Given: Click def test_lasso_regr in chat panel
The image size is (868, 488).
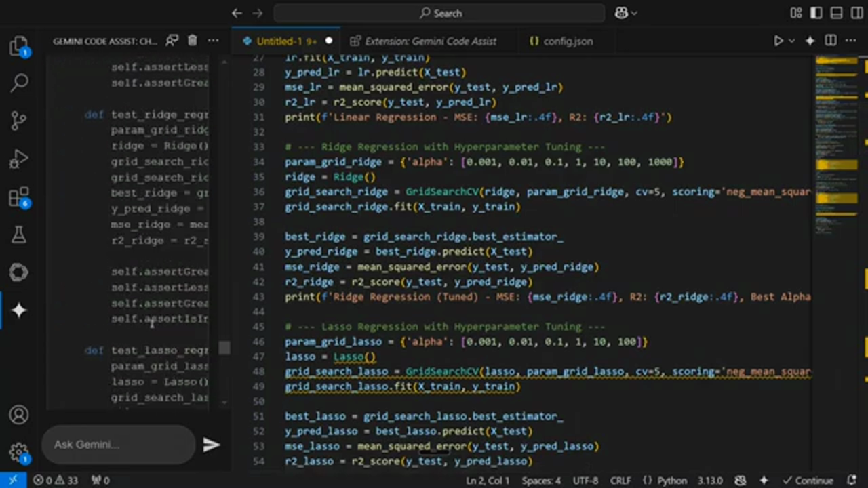Looking at the screenshot, I should [x=146, y=350].
